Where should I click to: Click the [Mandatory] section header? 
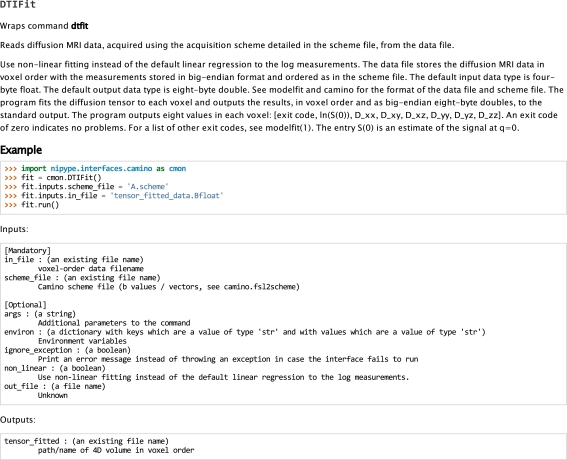(27, 251)
